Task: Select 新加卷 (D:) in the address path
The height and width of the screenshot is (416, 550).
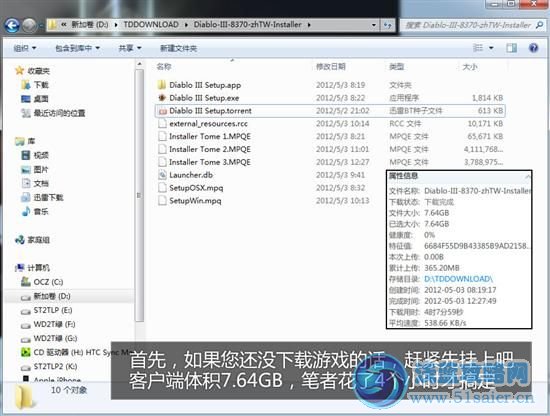Action: point(90,25)
